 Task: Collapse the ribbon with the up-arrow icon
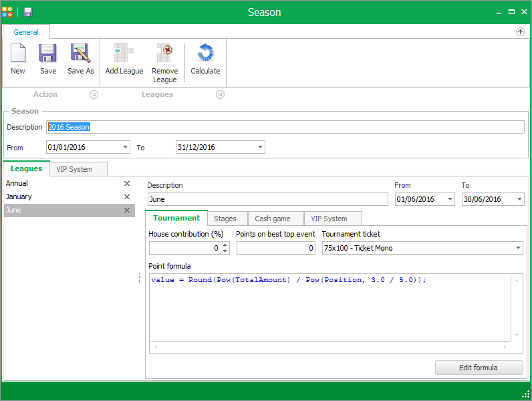click(x=520, y=32)
